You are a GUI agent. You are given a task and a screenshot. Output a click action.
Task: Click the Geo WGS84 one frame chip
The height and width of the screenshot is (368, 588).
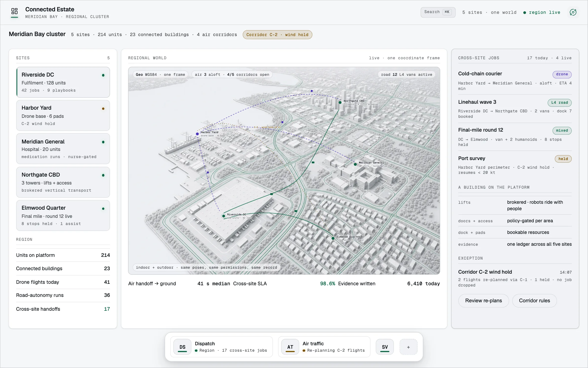point(160,75)
